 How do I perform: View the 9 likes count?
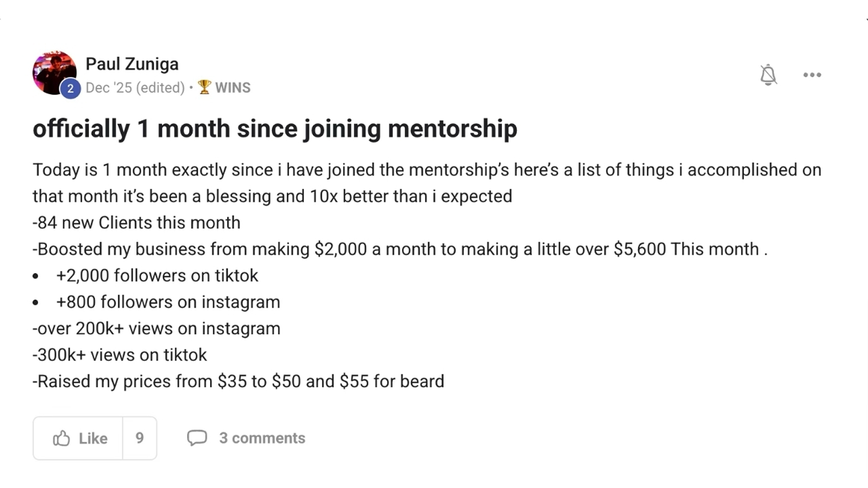(139, 438)
